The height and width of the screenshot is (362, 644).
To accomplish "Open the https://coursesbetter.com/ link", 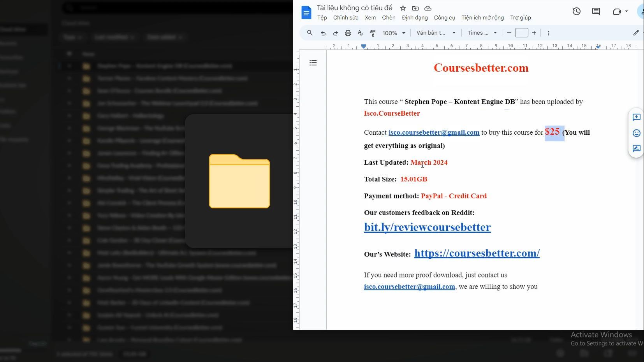I will pos(477,253).
